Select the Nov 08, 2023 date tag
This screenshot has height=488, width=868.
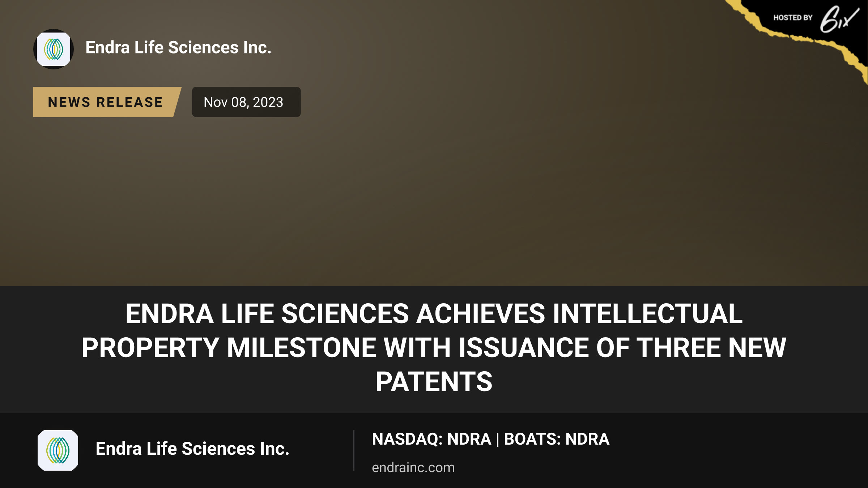(x=246, y=102)
